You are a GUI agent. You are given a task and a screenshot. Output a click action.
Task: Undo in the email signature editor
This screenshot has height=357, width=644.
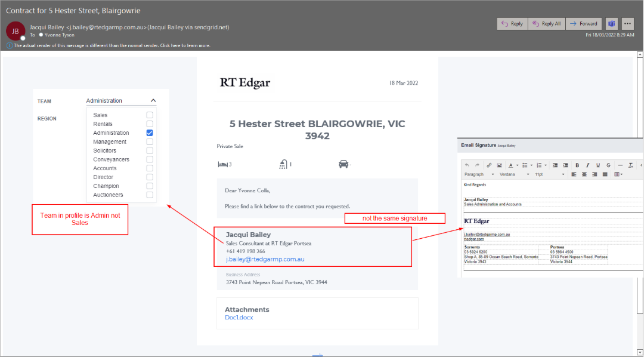467,165
